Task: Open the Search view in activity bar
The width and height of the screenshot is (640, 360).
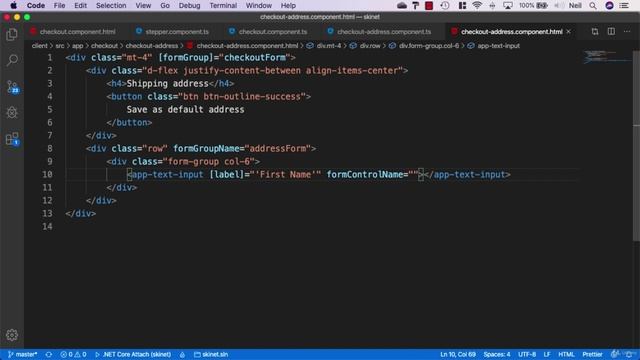Action: pos(12,60)
